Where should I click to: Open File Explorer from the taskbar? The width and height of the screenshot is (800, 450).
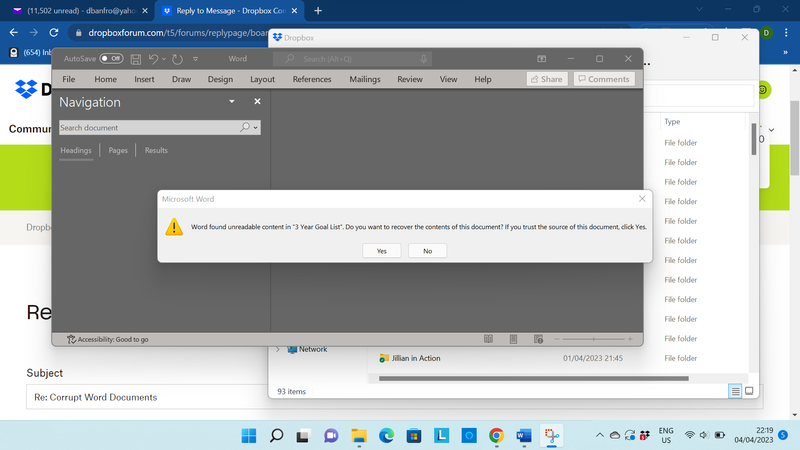tap(359, 436)
